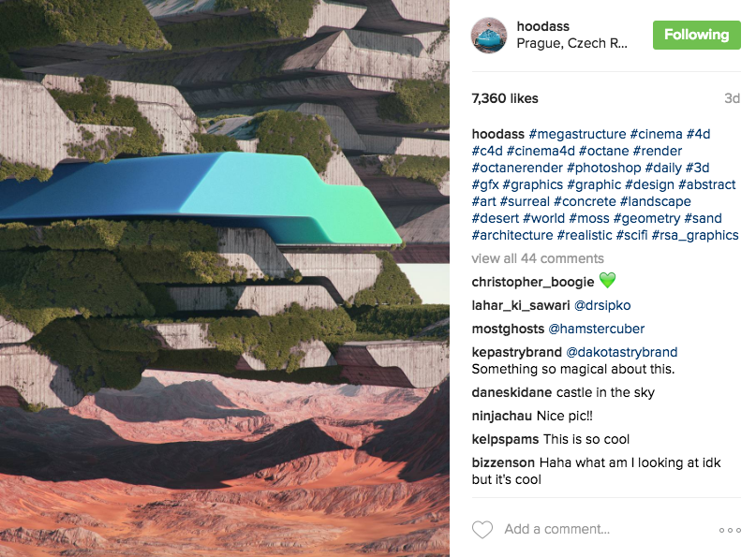Visit @drsipko mention link
This screenshot has width=756, height=557.
(x=602, y=305)
